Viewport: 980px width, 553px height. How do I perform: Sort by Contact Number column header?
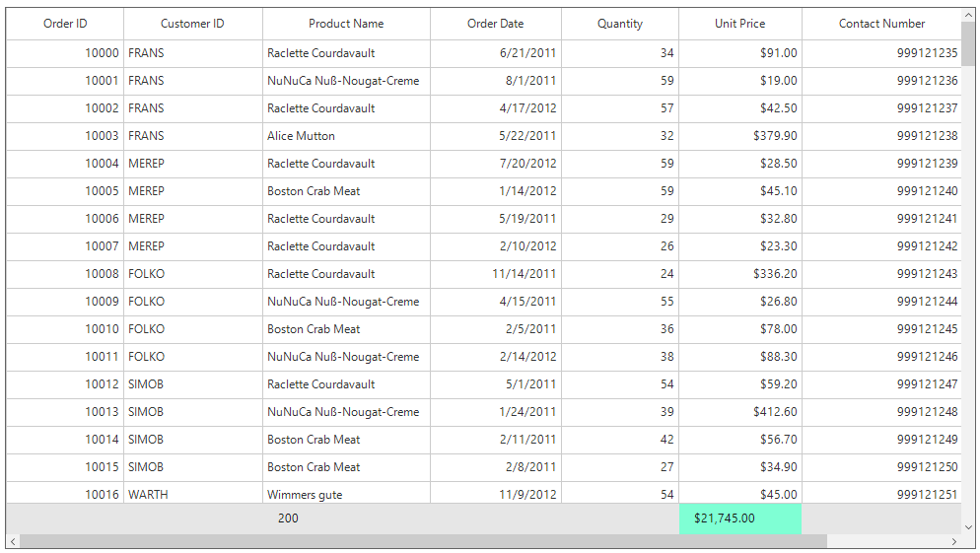point(881,24)
